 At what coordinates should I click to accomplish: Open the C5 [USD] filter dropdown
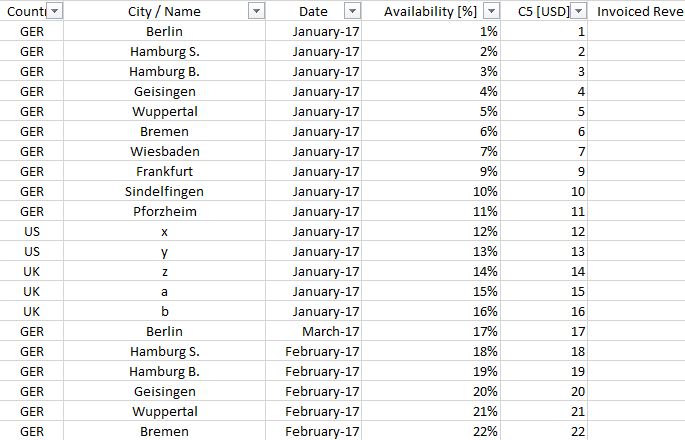(x=578, y=11)
